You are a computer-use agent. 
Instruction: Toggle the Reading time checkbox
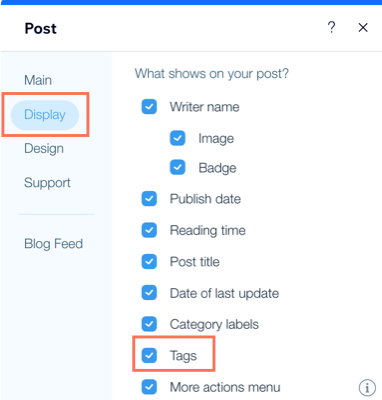point(149,230)
